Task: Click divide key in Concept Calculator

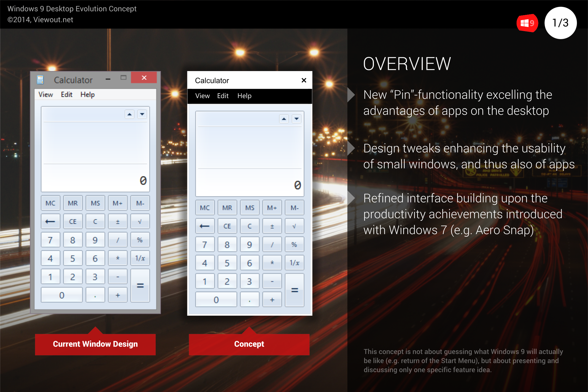Action: (272, 244)
